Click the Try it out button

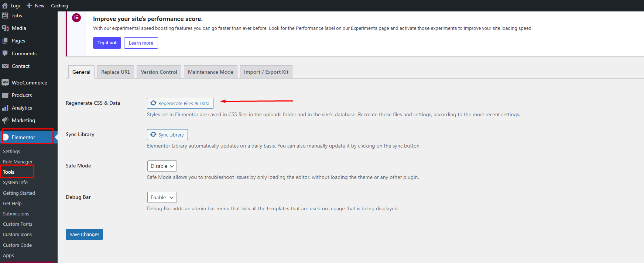(x=107, y=43)
